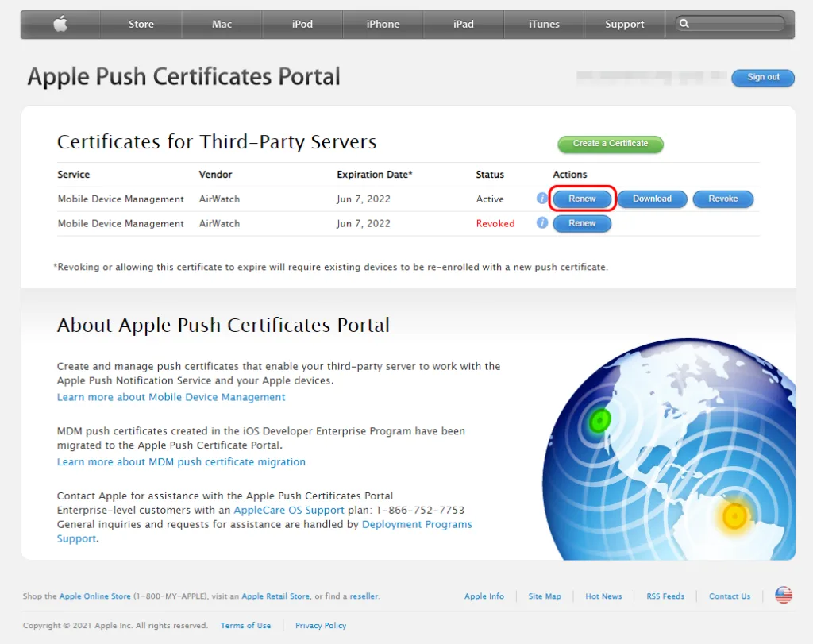813x644 pixels.
Task: Click info icon for Active certificate
Action: tap(541, 198)
